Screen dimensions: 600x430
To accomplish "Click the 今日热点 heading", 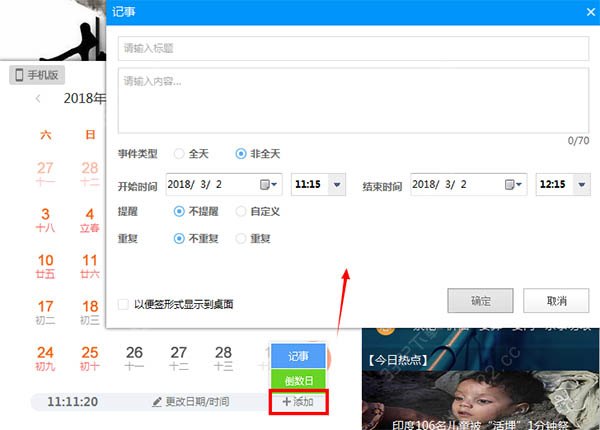I will click(398, 360).
